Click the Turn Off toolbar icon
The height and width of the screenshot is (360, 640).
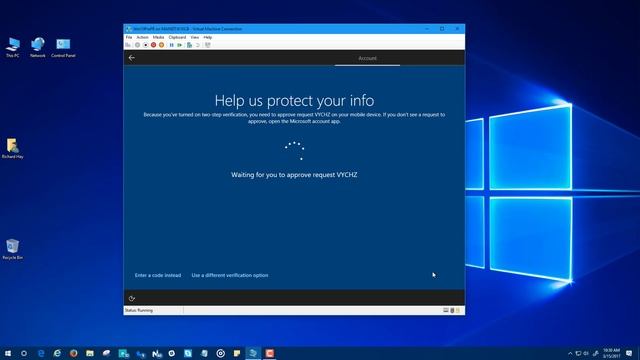pyautogui.click(x=146, y=45)
